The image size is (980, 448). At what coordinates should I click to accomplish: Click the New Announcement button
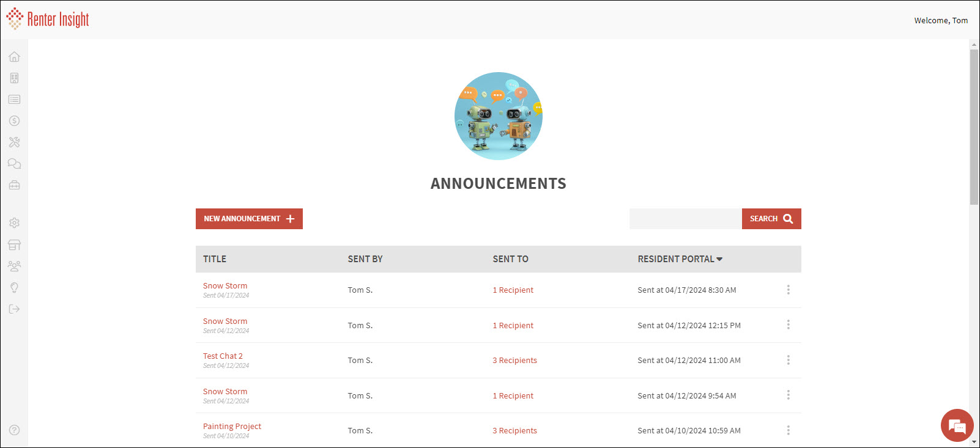pos(249,219)
